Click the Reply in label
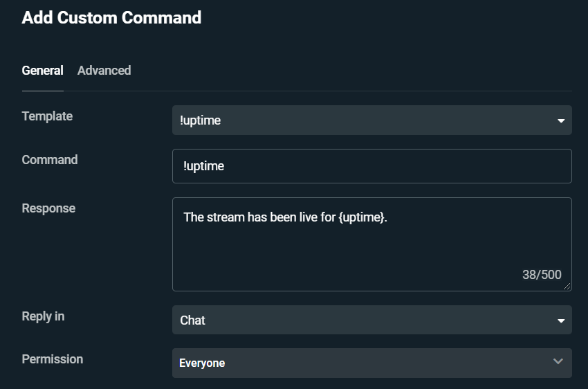Viewport: 588px width, 389px height. pos(43,316)
